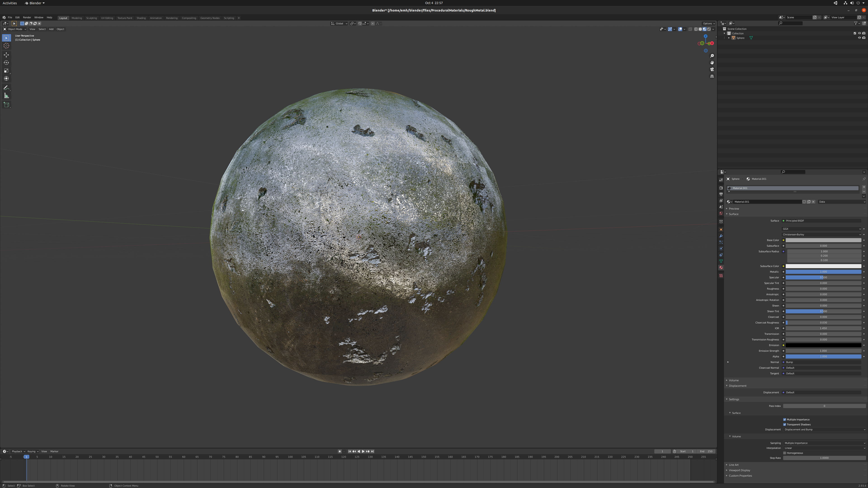Select the Measure tool
The width and height of the screenshot is (868, 488).
pyautogui.click(x=6, y=96)
